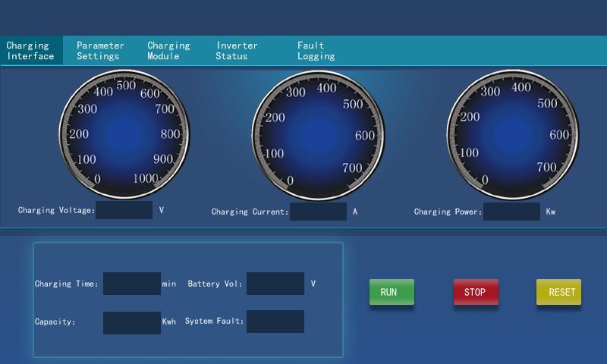This screenshot has height=364, width=607.
Task: Click the Battery Vol value field
Action: pos(275,284)
